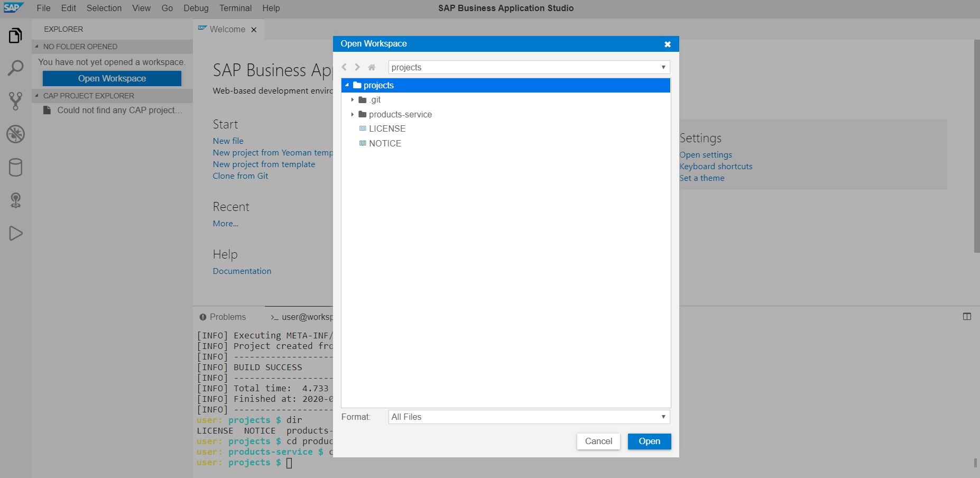Close the Open Workspace dialog
The width and height of the screenshot is (980, 478).
pos(668,44)
